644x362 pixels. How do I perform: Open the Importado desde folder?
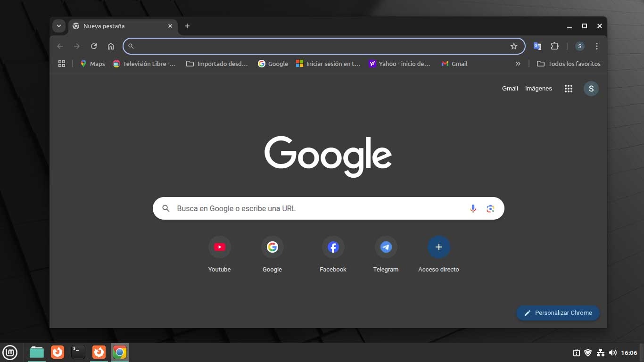(x=217, y=64)
